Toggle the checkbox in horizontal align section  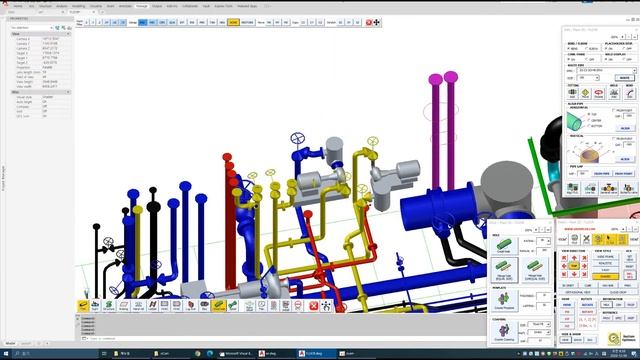pyautogui.click(x=614, y=110)
